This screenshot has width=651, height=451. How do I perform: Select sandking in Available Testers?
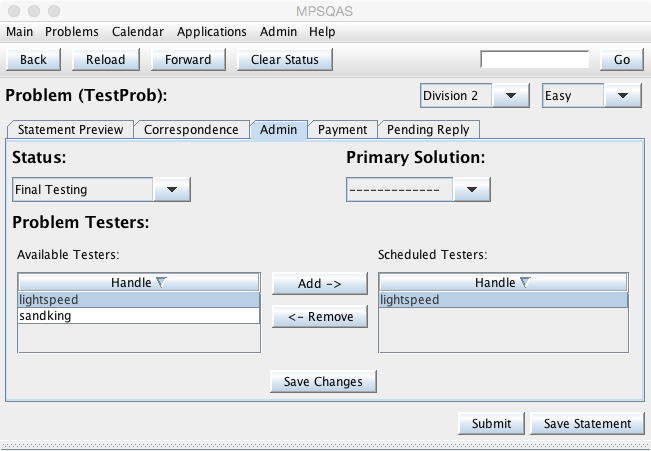(139, 316)
